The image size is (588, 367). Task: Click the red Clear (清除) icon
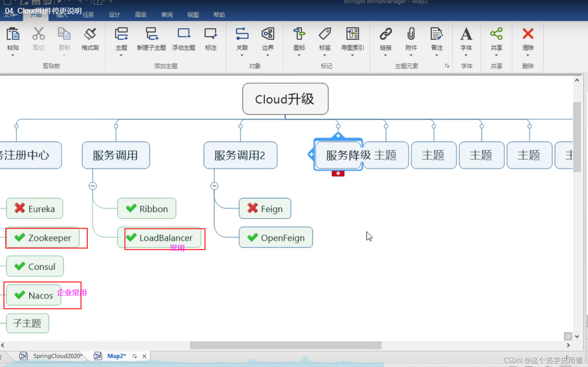(x=528, y=34)
